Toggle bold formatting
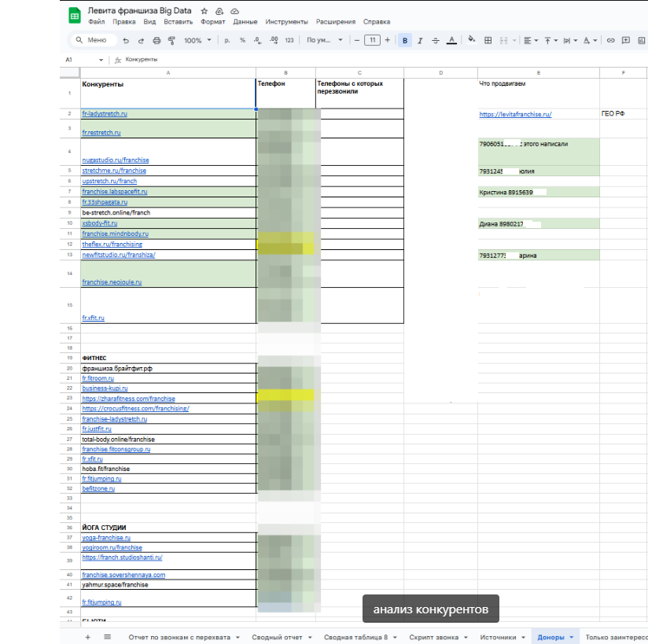 click(405, 40)
